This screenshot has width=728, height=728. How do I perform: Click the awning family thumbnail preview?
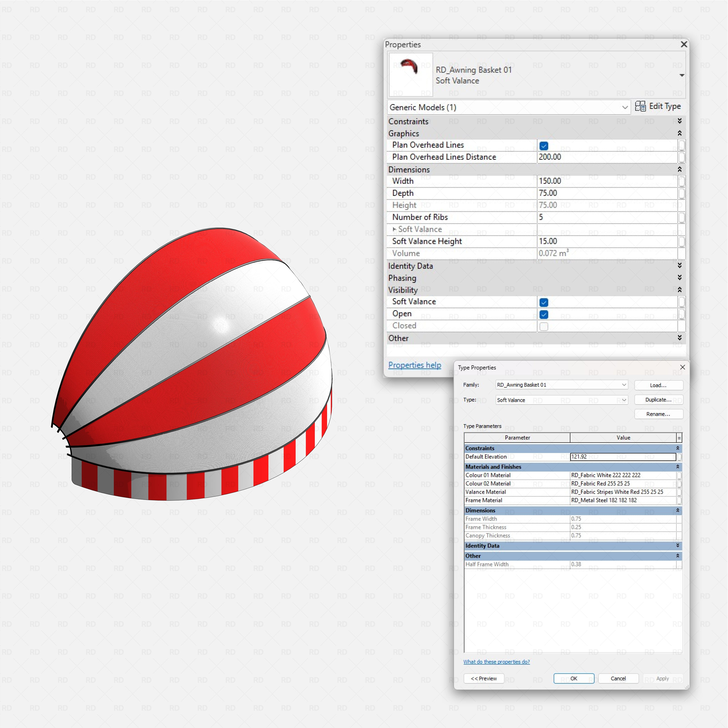pyautogui.click(x=410, y=75)
